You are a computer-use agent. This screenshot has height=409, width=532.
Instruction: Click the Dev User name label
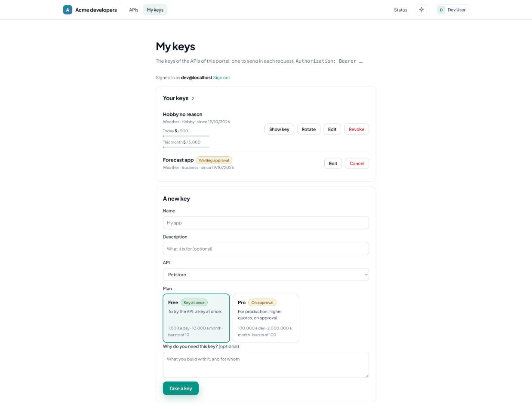[457, 10]
